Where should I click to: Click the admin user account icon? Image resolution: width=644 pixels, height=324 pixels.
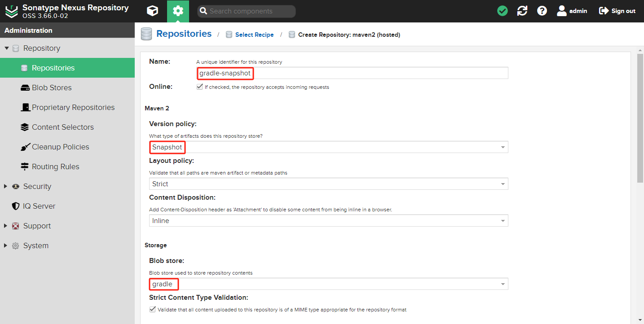tap(562, 11)
